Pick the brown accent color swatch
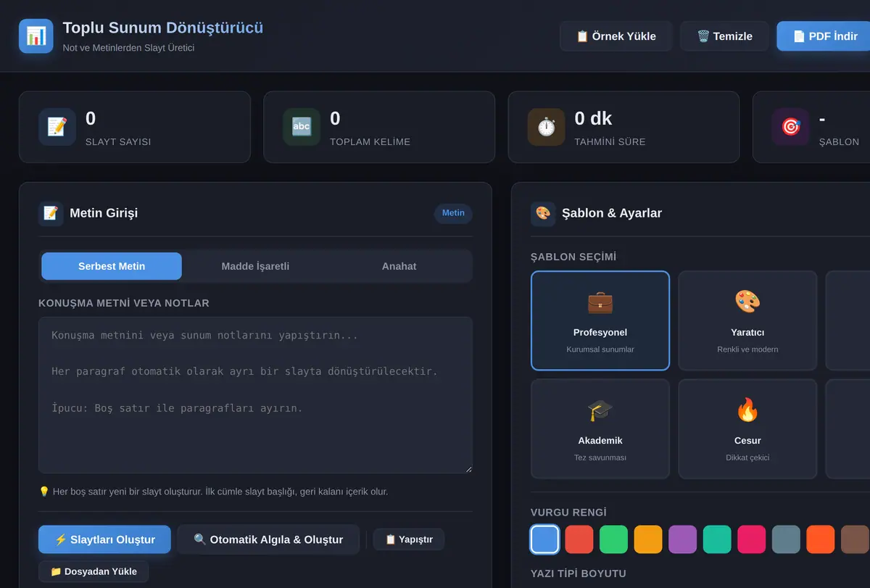The width and height of the screenshot is (870, 588). tap(855, 539)
